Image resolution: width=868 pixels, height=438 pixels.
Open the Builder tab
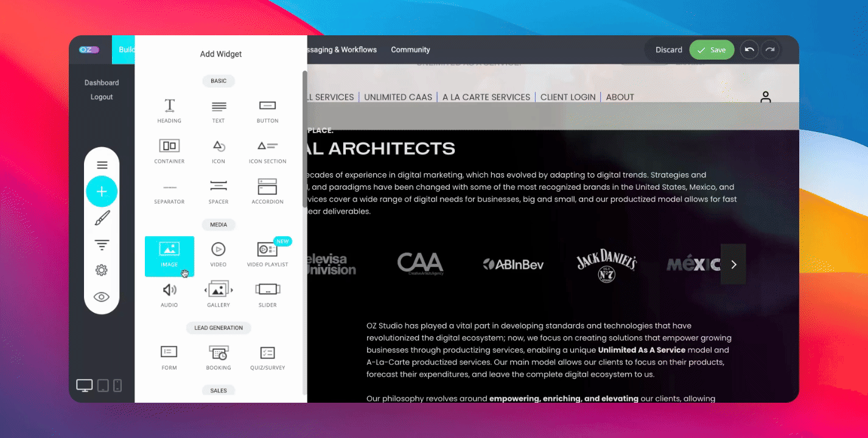(124, 50)
